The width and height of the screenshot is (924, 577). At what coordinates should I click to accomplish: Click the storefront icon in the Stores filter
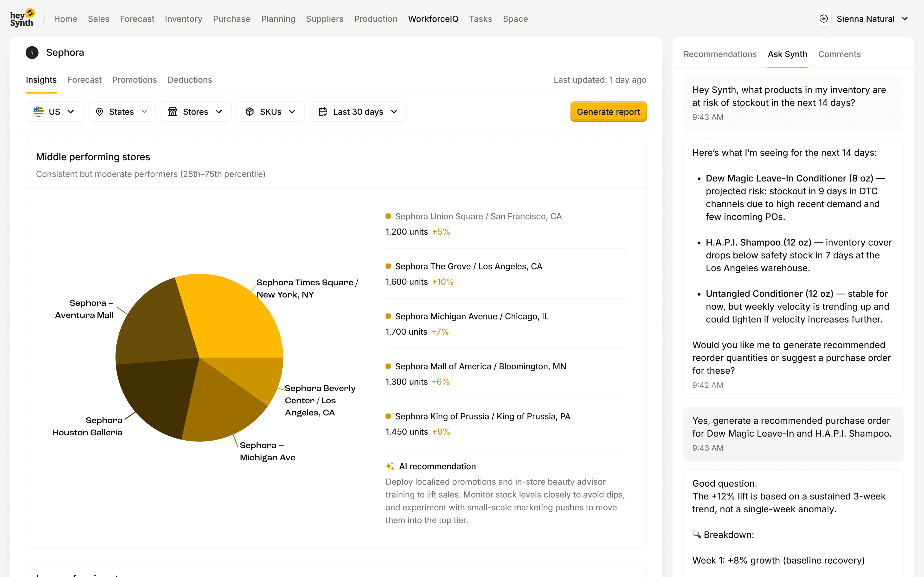(173, 111)
